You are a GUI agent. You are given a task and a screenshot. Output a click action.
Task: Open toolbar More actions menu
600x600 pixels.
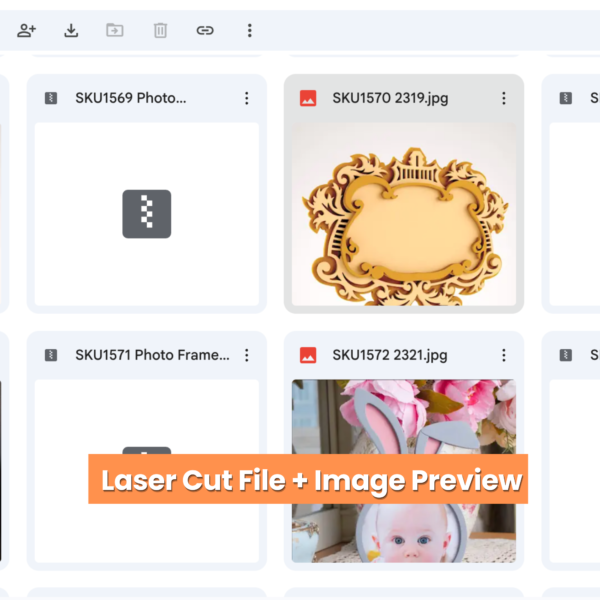249,30
